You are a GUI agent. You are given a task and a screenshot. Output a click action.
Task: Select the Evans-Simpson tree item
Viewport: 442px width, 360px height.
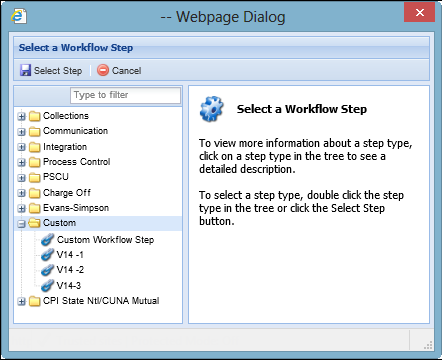[x=76, y=208]
